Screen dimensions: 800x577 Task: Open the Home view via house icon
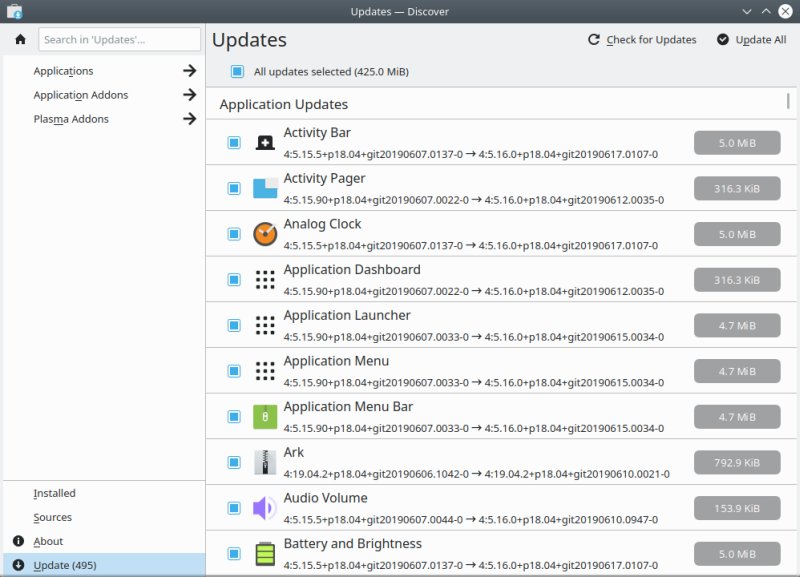(19, 39)
